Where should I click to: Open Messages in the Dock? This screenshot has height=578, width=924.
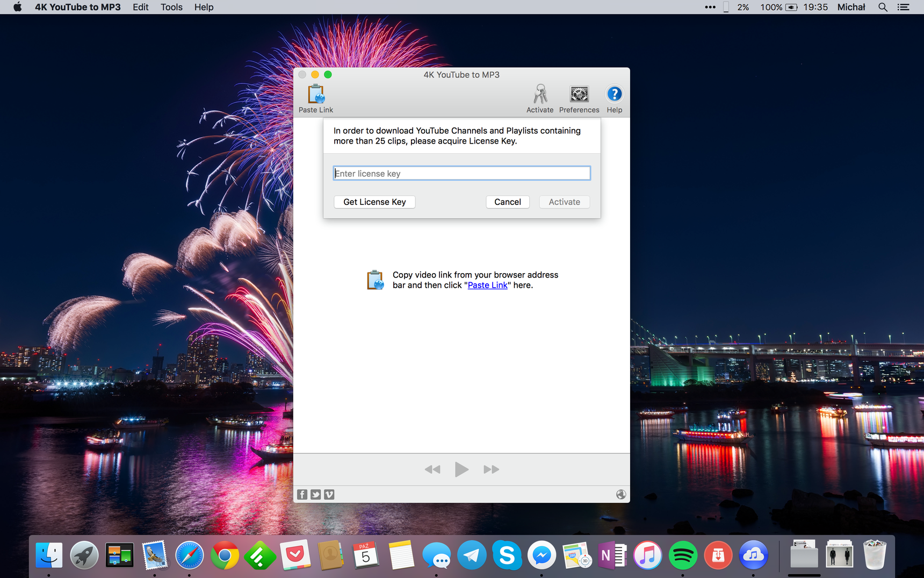[436, 555]
